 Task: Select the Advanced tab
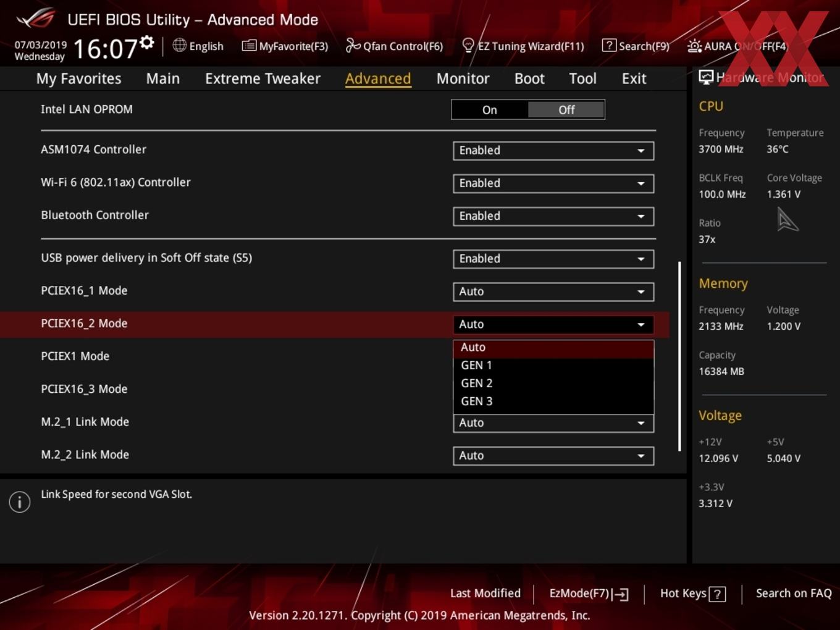click(x=378, y=78)
